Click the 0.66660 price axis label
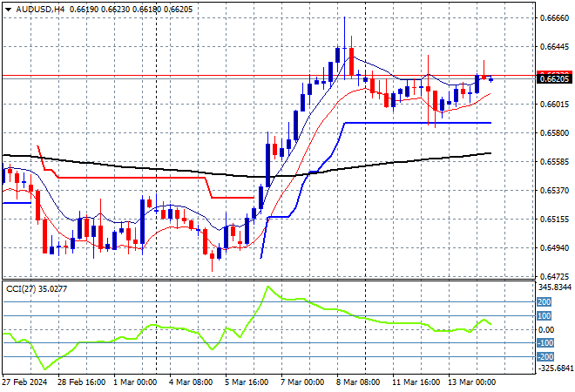This screenshot has height=392, width=575. point(553,17)
